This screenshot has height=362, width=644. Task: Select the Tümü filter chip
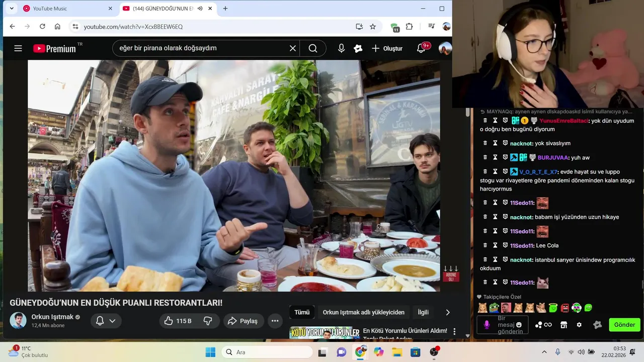[x=302, y=312]
